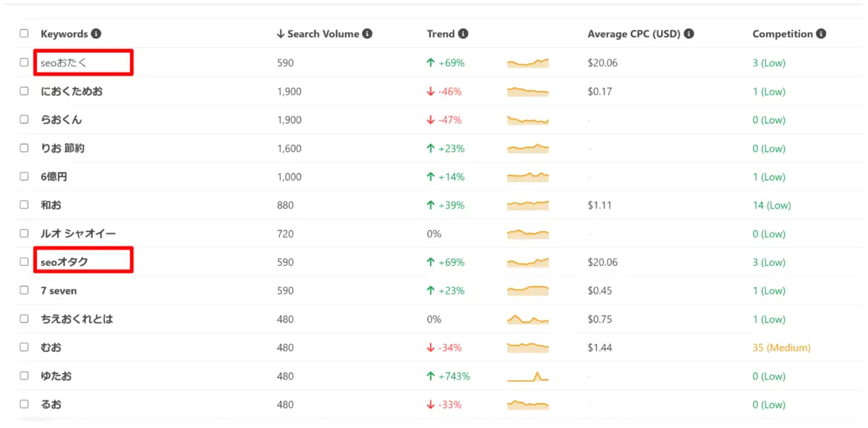Click the Average CPC (USD) header
The image size is (868, 428).
(x=634, y=34)
